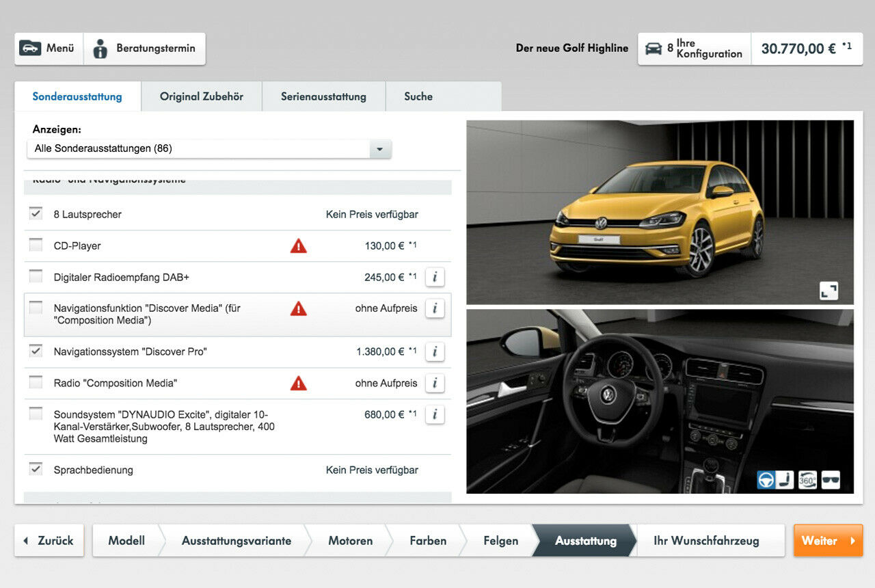875x588 pixels.
Task: Uncheck Navigationssystem Discover Pro
Action: coord(36,351)
